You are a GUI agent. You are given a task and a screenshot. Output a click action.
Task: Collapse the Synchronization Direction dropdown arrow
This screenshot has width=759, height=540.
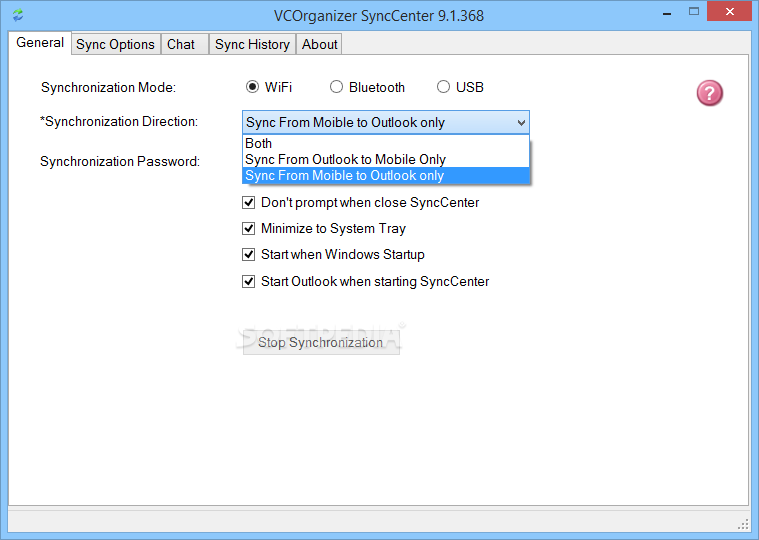[521, 122]
